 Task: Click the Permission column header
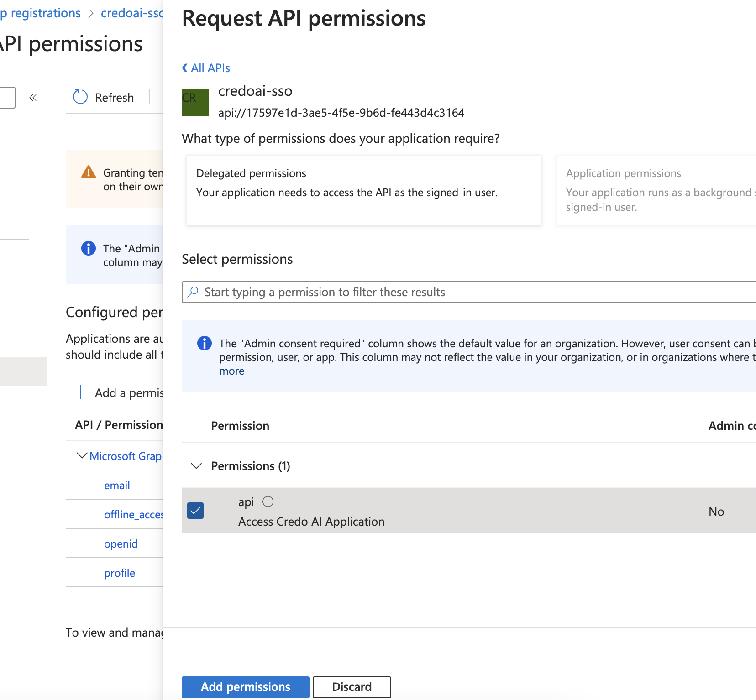pyautogui.click(x=240, y=426)
